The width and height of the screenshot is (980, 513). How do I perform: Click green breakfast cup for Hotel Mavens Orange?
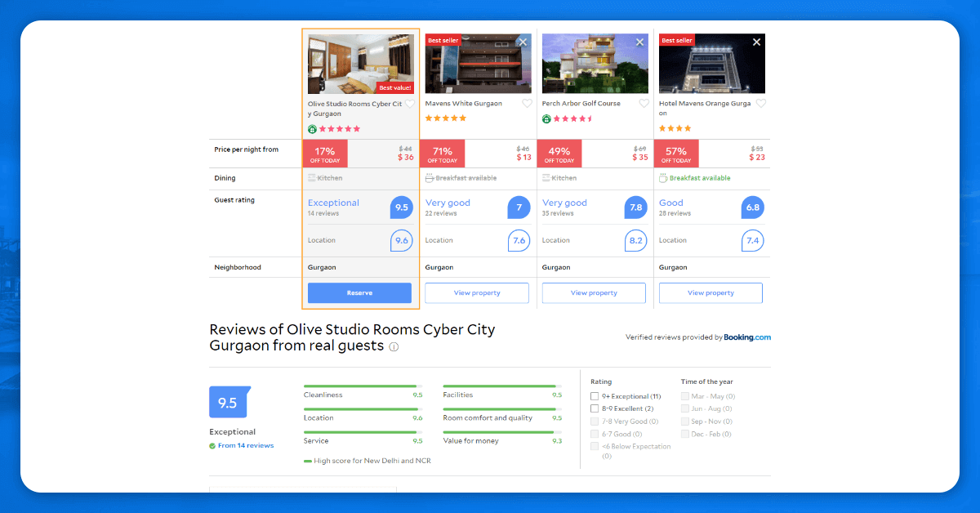click(663, 177)
